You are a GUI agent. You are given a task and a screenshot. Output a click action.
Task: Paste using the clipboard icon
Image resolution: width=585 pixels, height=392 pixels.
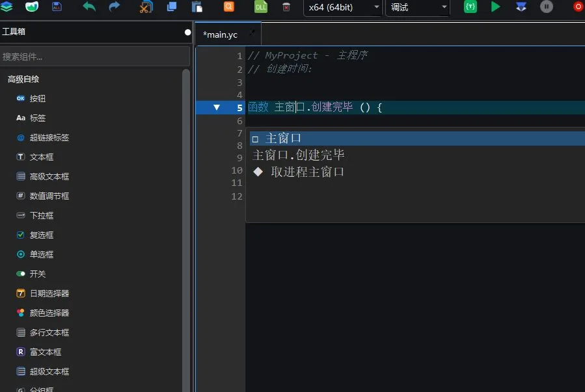click(x=197, y=7)
